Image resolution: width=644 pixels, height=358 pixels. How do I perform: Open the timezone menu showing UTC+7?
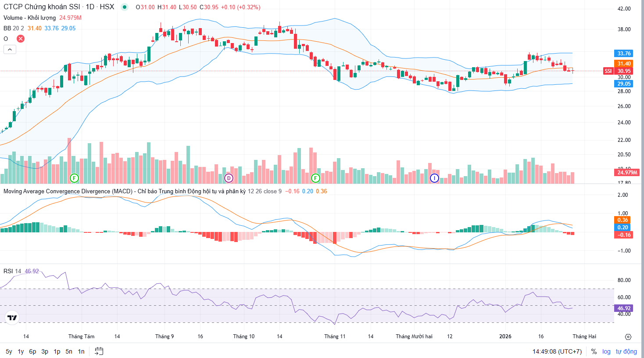557,351
